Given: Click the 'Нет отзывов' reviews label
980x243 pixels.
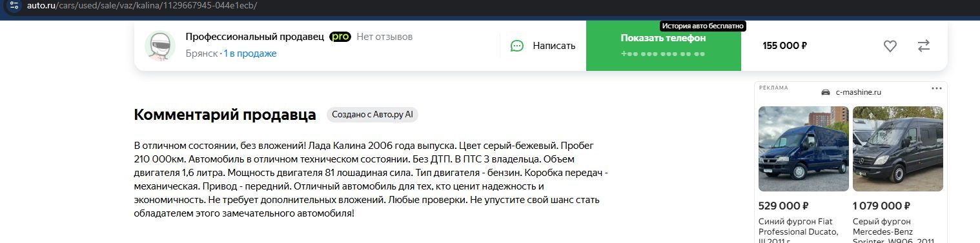Looking at the screenshot, I should (x=384, y=37).
